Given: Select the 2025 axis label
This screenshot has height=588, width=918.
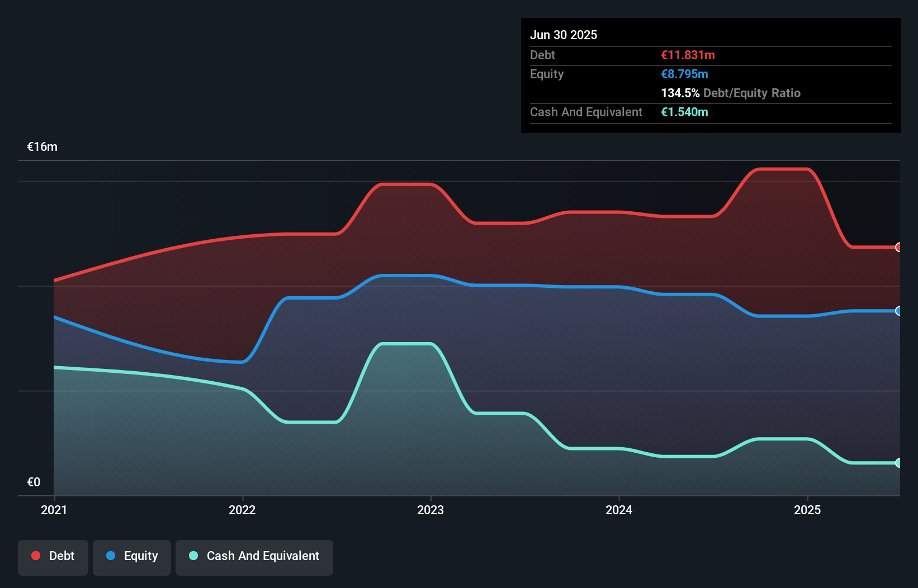Looking at the screenshot, I should point(808,510).
